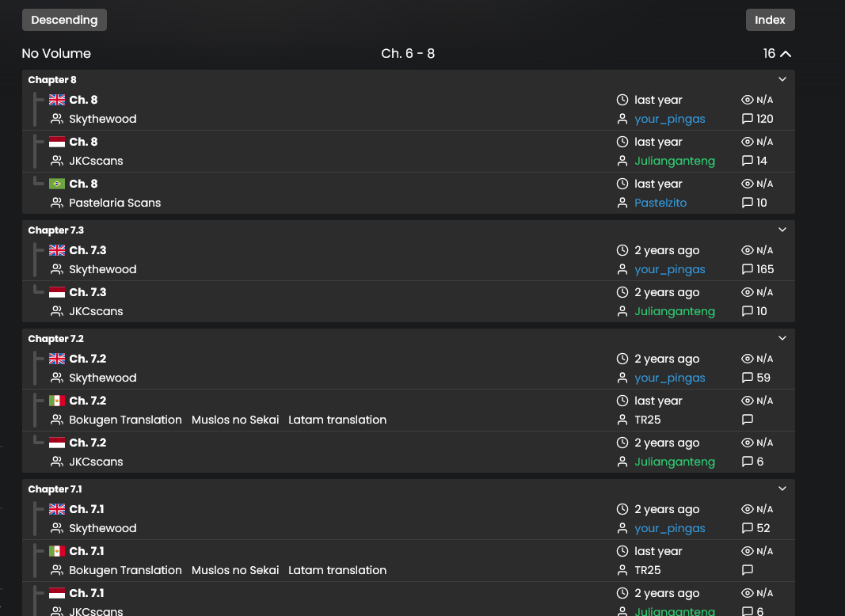Image resolution: width=845 pixels, height=616 pixels.
Task: Click the Descending sort button
Action: [x=64, y=20]
